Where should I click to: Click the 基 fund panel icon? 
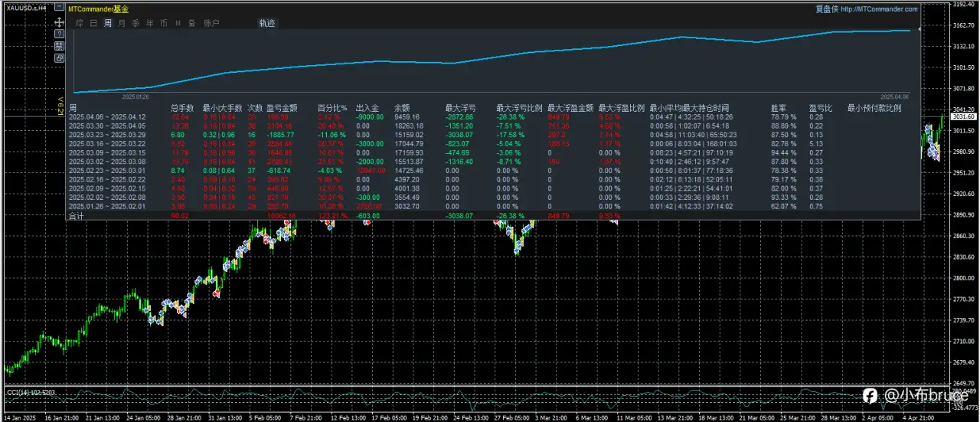pos(59,46)
